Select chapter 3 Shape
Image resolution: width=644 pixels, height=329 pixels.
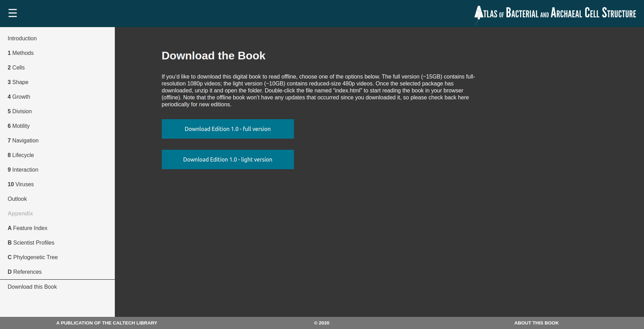(x=18, y=82)
